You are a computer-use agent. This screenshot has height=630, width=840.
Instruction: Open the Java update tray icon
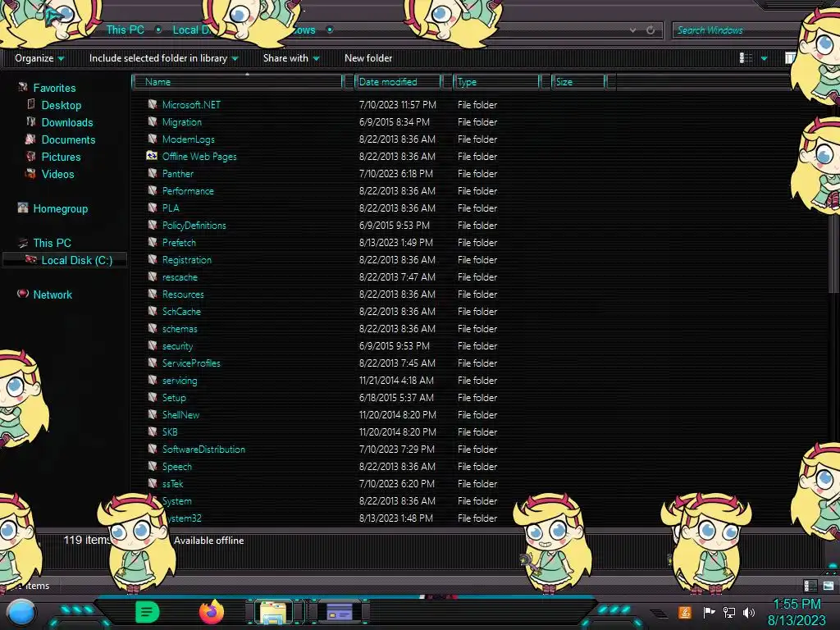coord(685,612)
